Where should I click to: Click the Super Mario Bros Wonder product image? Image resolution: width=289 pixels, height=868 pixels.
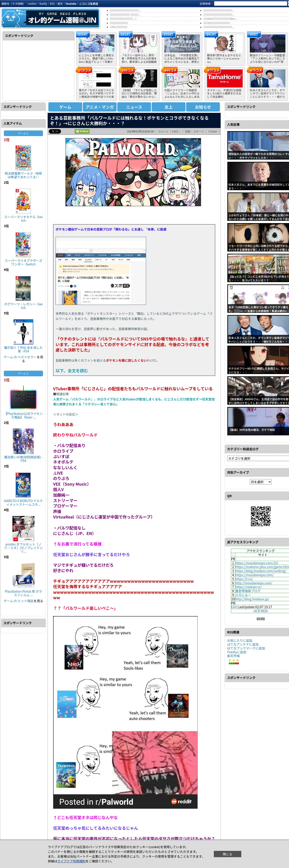pos(23,244)
